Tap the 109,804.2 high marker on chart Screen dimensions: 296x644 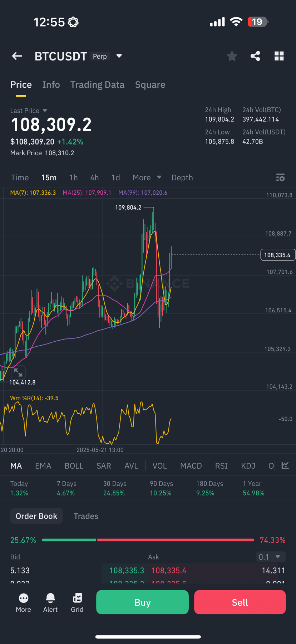[x=128, y=208]
